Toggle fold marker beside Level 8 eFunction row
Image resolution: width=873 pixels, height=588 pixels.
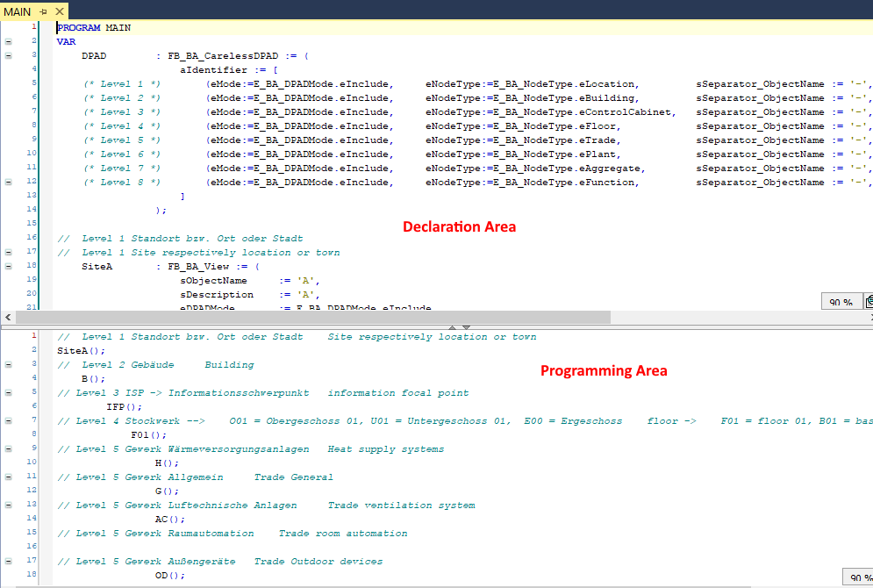coord(9,182)
